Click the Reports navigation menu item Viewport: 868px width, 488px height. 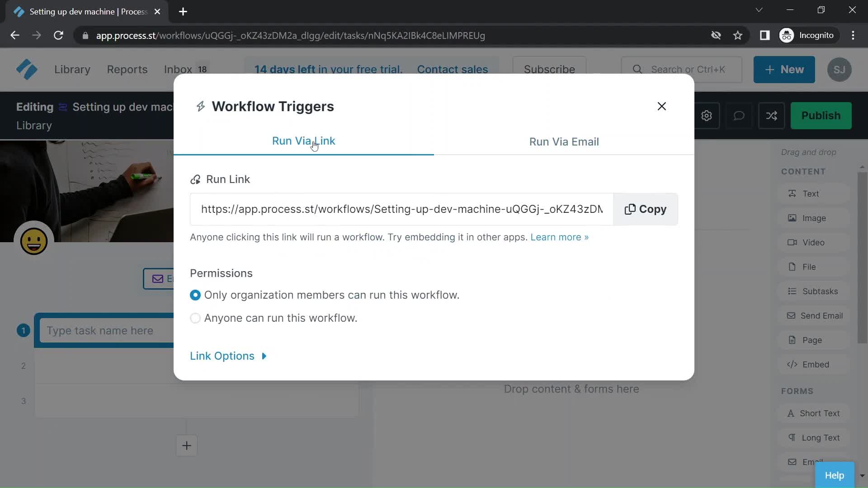pyautogui.click(x=127, y=70)
